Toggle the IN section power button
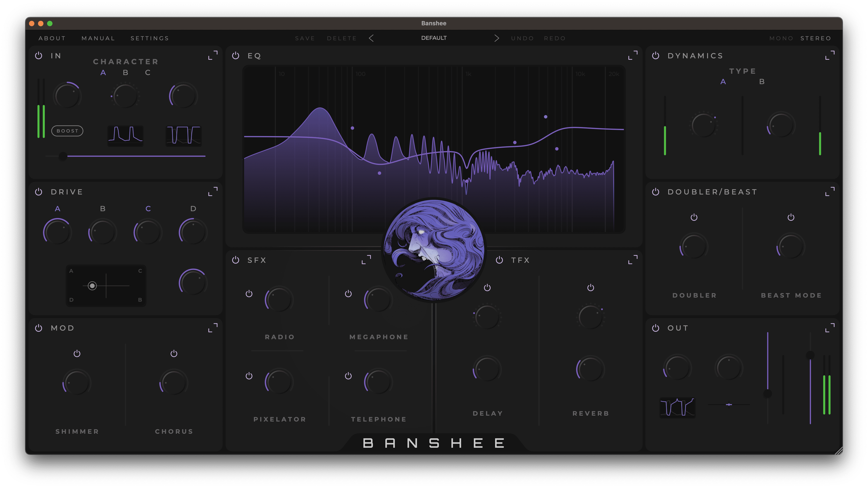The height and width of the screenshot is (488, 868). coord(38,56)
